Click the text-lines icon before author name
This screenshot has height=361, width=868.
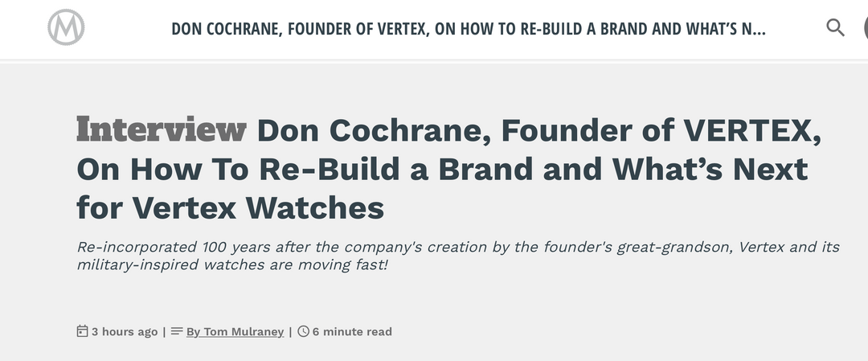pyautogui.click(x=177, y=331)
